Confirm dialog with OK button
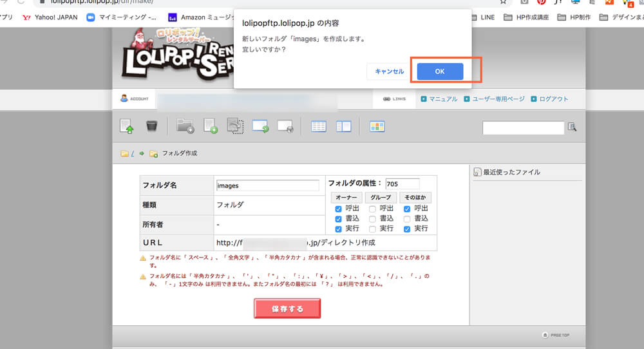The width and height of the screenshot is (644, 349). [x=440, y=71]
